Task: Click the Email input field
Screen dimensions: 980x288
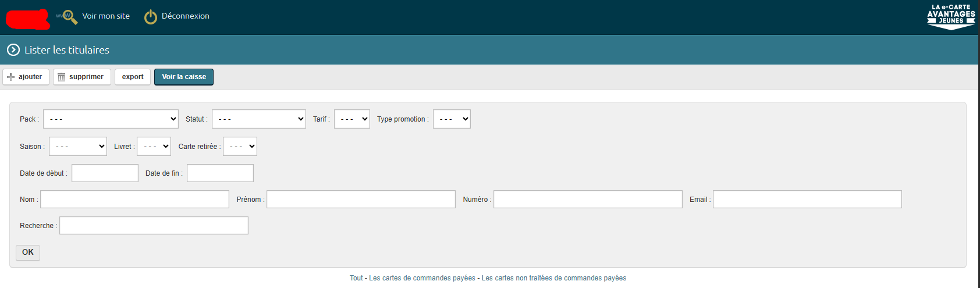Action: (x=807, y=200)
